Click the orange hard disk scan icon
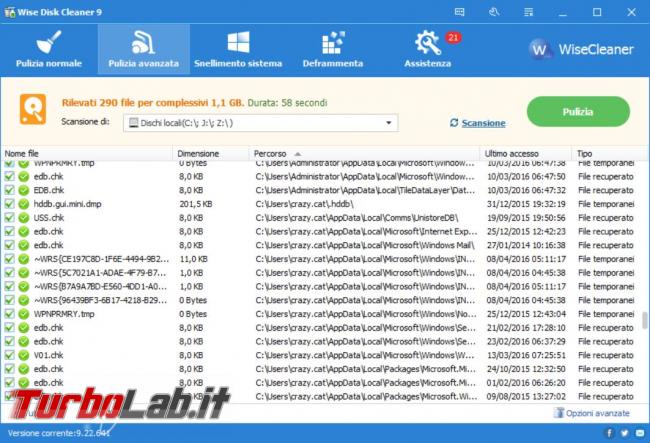The width and height of the screenshot is (650, 443). (x=33, y=109)
